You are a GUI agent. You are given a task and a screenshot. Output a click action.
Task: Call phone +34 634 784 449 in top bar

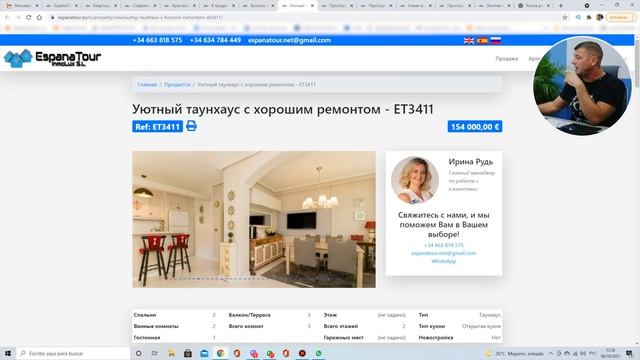point(215,40)
